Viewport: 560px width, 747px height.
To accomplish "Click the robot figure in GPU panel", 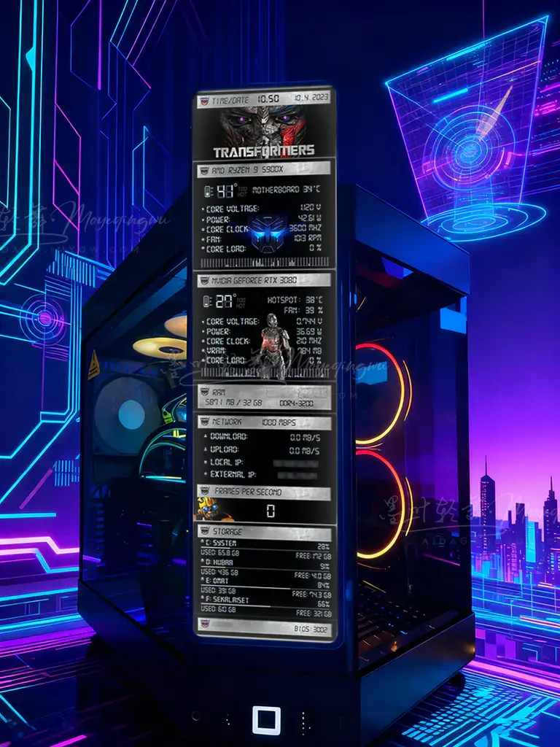I will (273, 346).
